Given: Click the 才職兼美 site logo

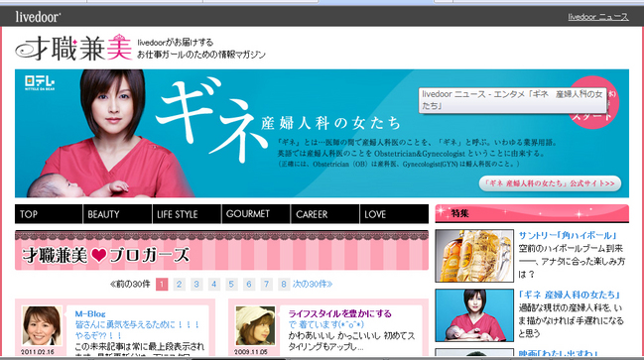Looking at the screenshot, I should click(74, 48).
